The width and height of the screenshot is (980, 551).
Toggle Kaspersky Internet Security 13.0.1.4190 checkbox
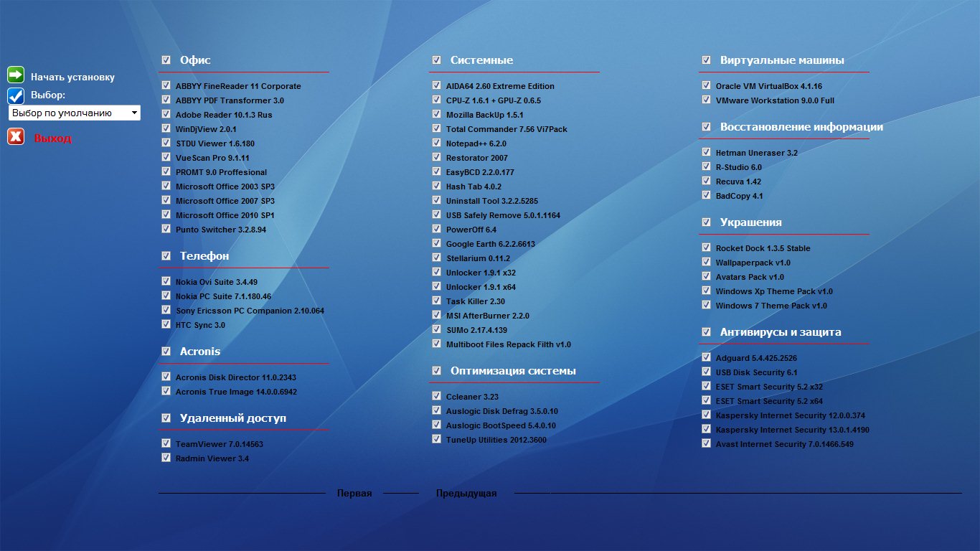tap(707, 430)
